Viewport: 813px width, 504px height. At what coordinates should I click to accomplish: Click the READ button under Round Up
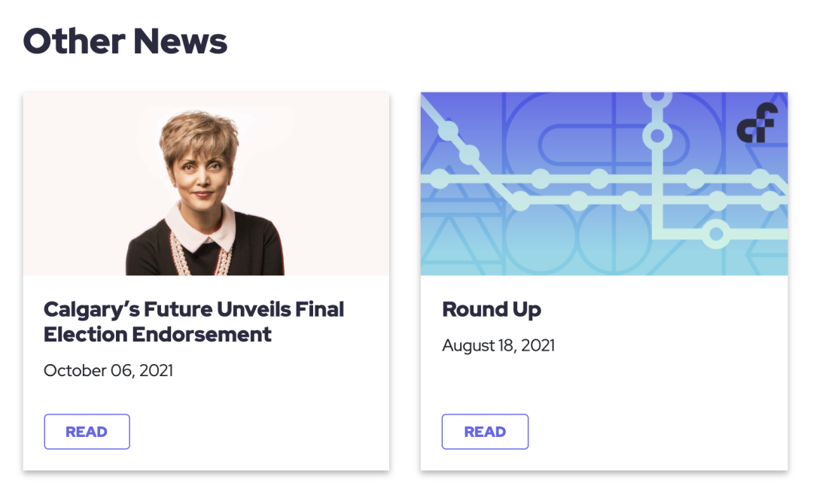(485, 432)
